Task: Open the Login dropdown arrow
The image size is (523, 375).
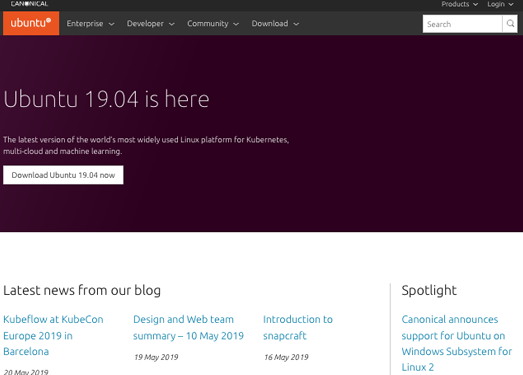Action: [511, 4]
